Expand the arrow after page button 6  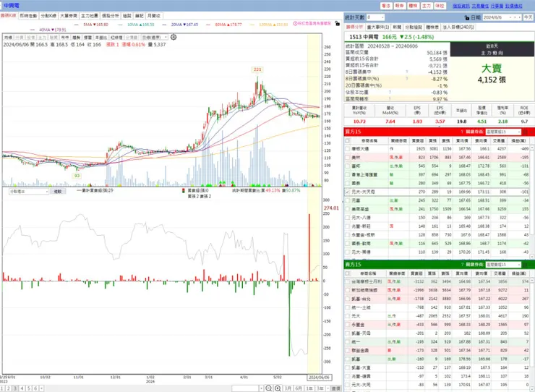coord(41,388)
